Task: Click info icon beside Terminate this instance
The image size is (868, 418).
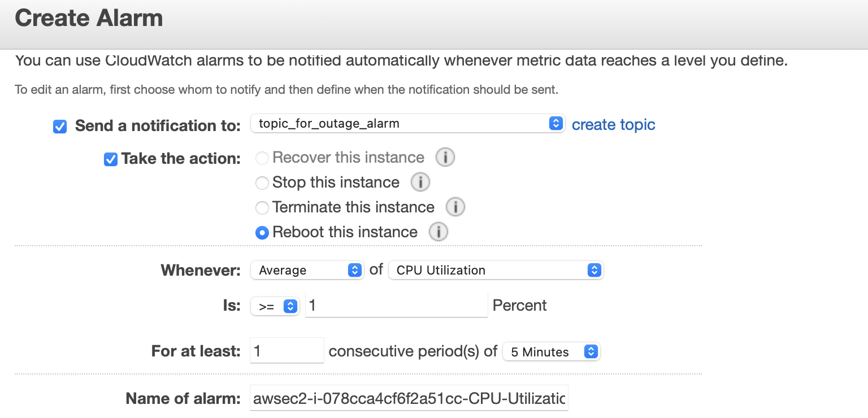Action: (455, 207)
